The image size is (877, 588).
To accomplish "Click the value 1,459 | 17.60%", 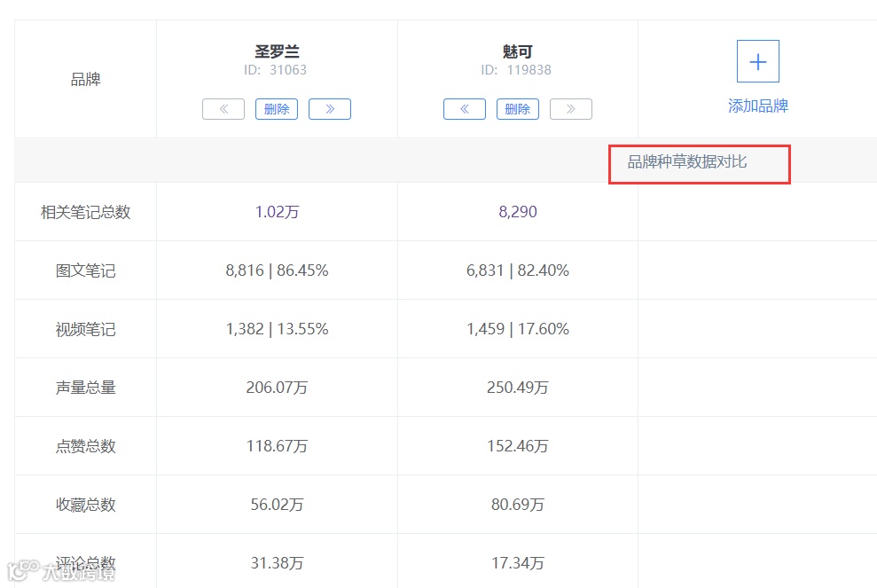I will pos(518,329).
